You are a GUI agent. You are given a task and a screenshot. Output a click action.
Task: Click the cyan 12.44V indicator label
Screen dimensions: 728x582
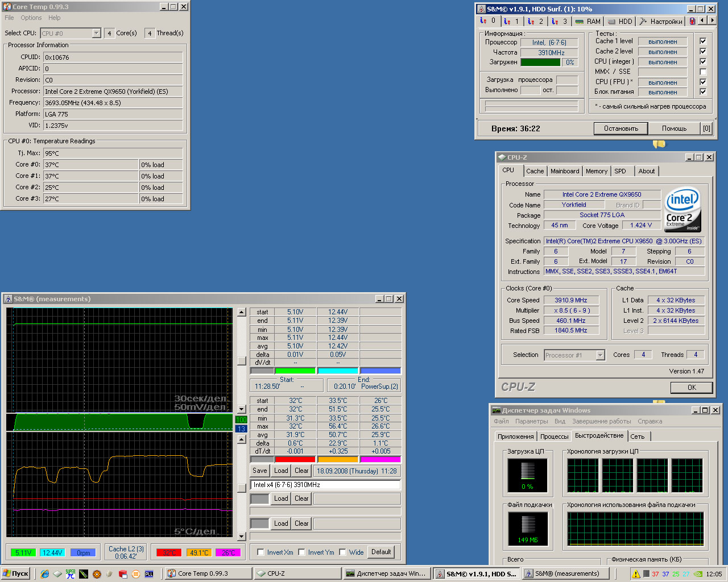pos(52,552)
